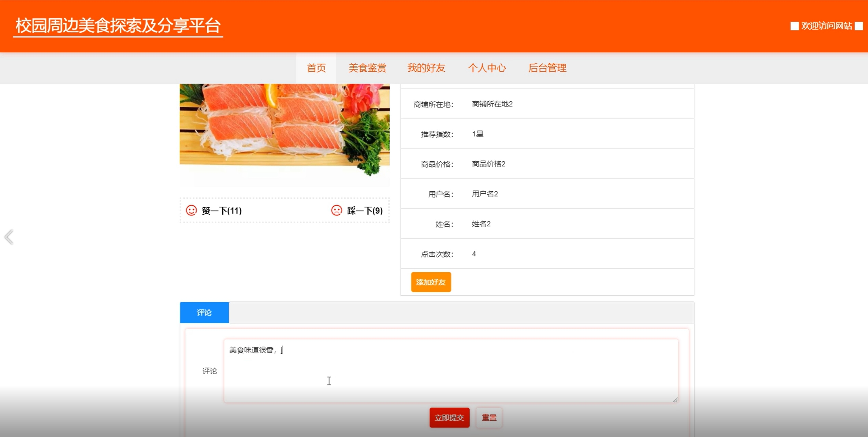Open 我的好友 navigation item
Image resolution: width=868 pixels, height=437 pixels.
point(426,68)
